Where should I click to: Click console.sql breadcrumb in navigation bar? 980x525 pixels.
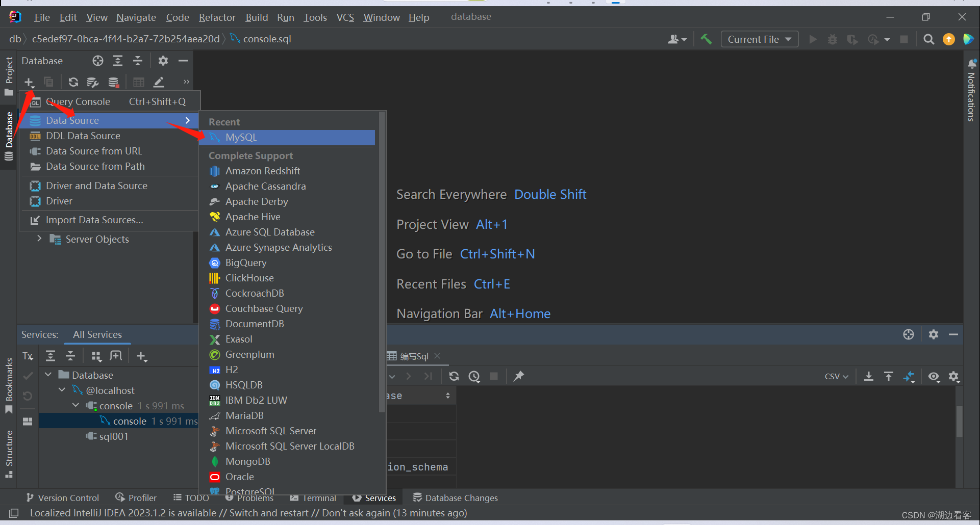[261, 39]
